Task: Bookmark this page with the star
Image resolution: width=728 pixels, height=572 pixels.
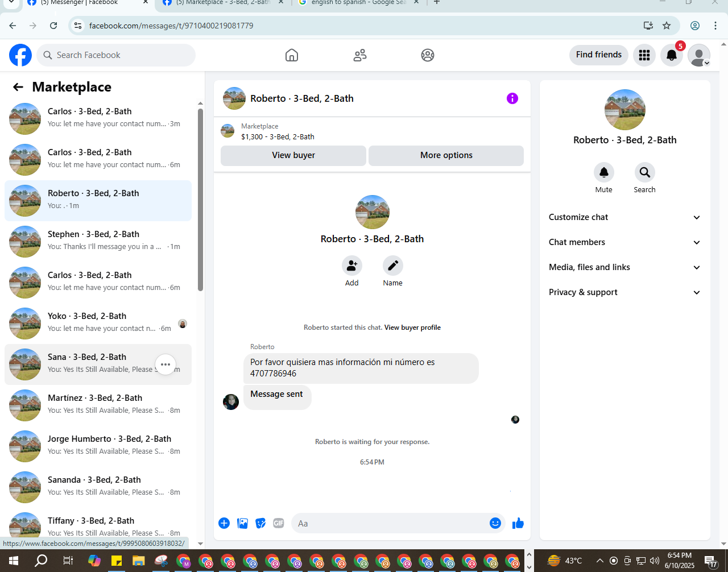Action: click(x=667, y=26)
